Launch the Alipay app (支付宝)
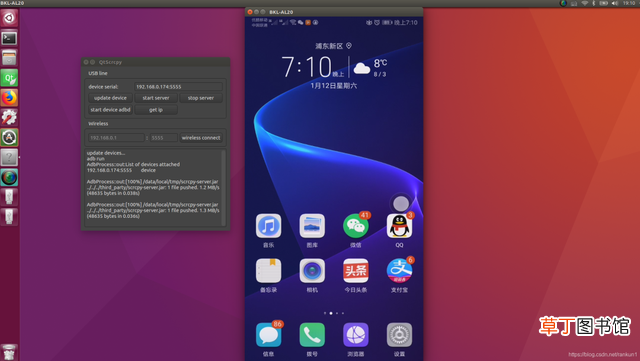 399,270
